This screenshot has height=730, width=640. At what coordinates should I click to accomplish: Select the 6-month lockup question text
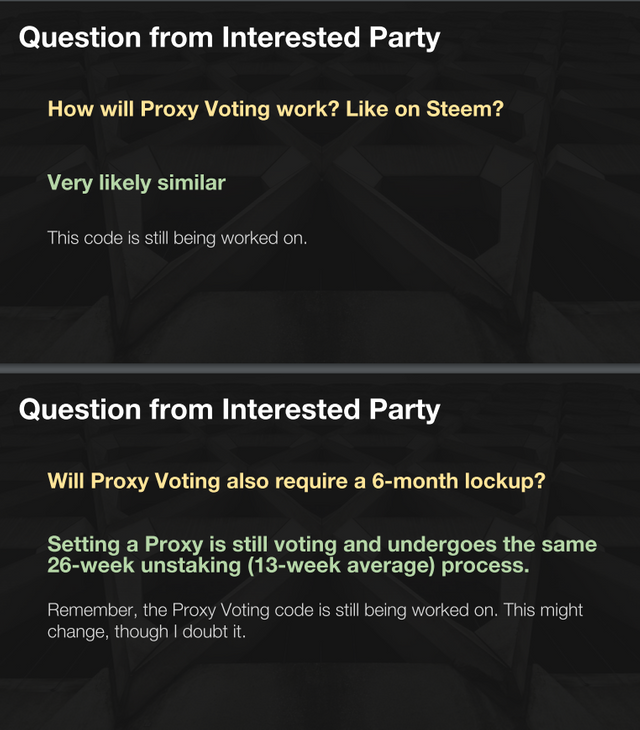pos(296,480)
